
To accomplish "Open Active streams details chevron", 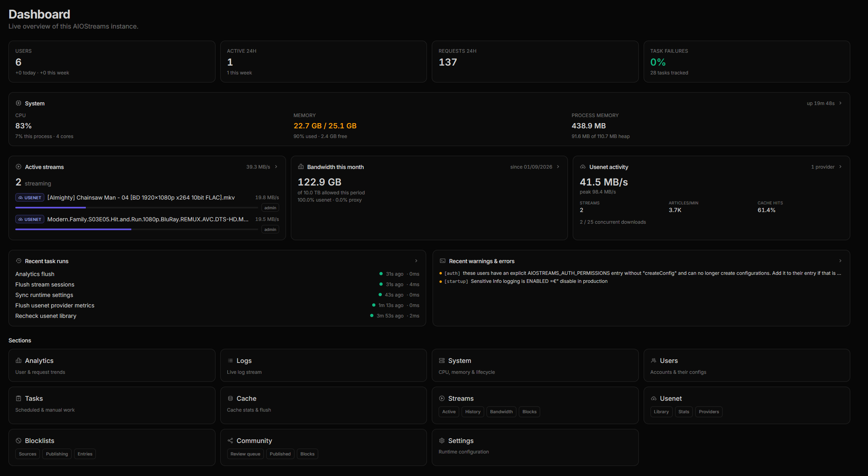I will 276,167.
